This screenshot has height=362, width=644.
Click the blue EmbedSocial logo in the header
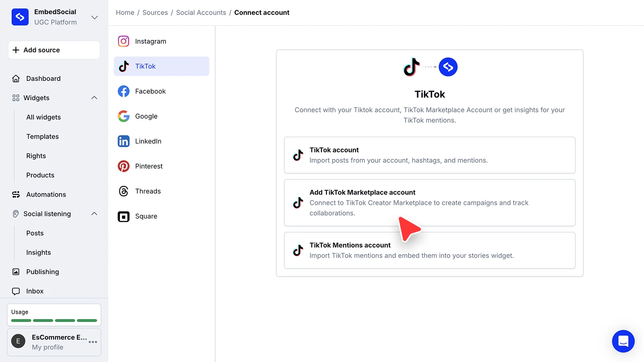[x=448, y=67]
